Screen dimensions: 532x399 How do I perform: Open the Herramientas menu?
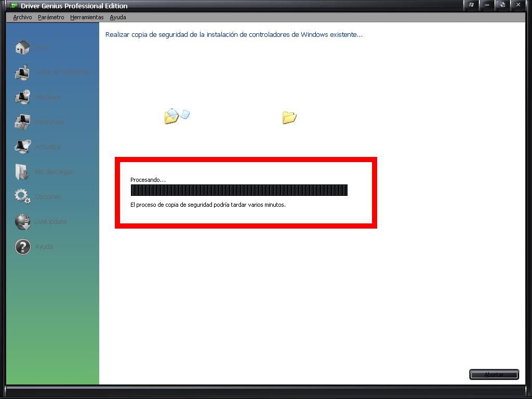pos(87,17)
